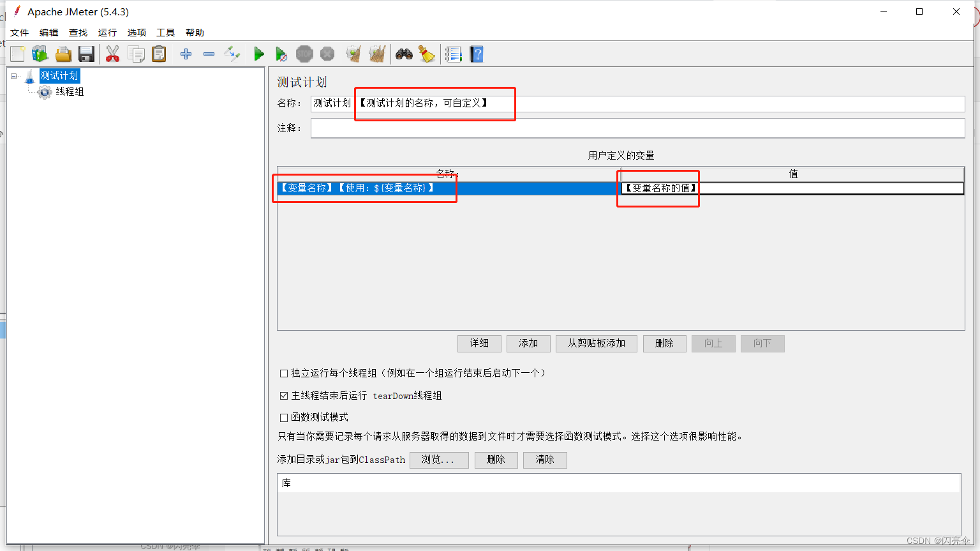980x551 pixels.
Task: Click the 从剪贴板添加 button
Action: click(597, 343)
